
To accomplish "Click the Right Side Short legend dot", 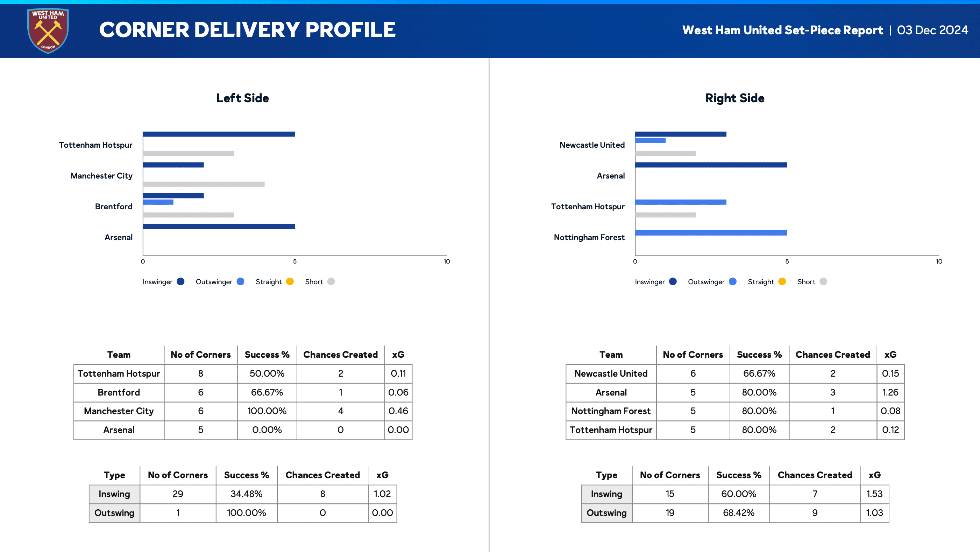I will [823, 281].
